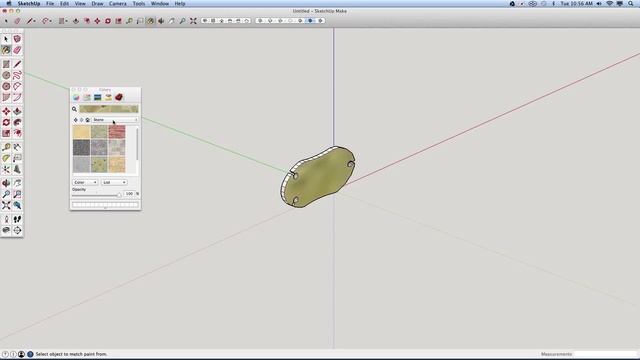
Task: Pick the Freehand tool in left toolbar
Action: point(17,76)
